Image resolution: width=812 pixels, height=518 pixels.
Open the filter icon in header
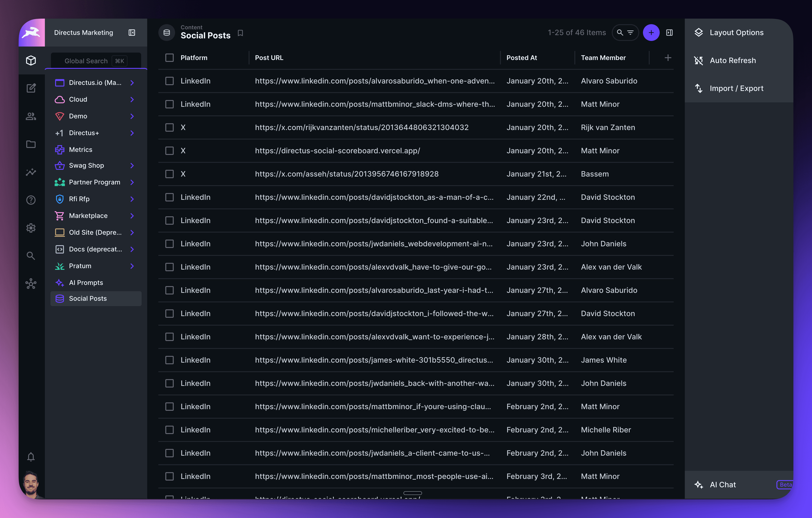coord(631,33)
